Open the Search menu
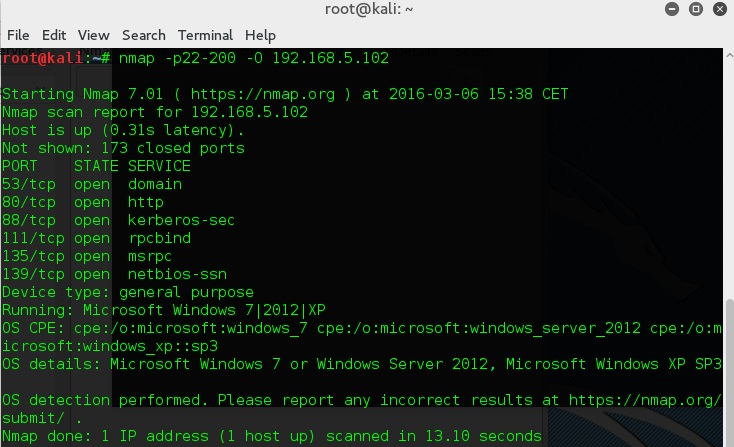734x447 pixels. (143, 35)
